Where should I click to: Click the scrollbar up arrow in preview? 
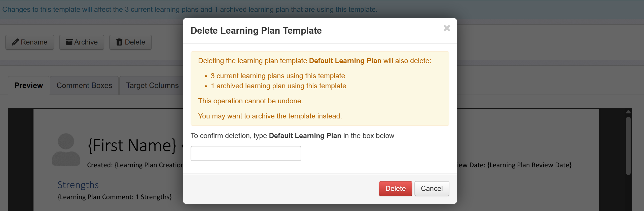[628, 112]
